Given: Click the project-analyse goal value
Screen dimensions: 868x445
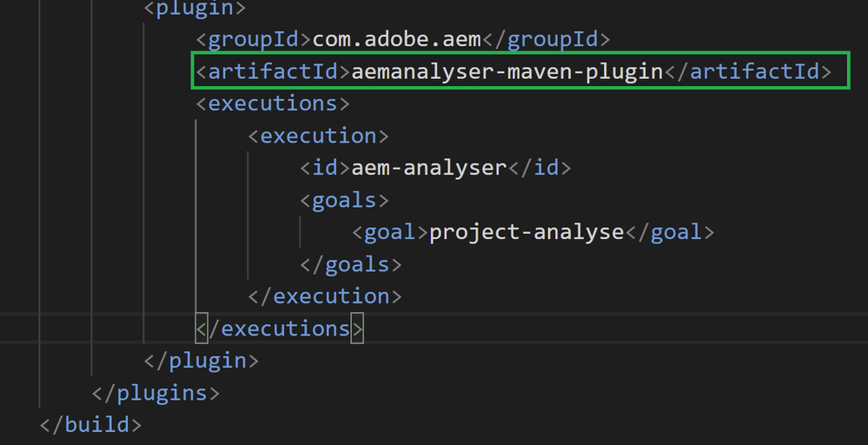Looking at the screenshot, I should (x=527, y=232).
